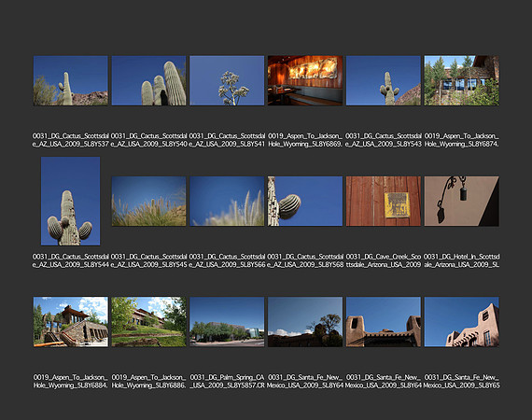The width and height of the screenshot is (532, 420).
Task: Open the tall portrait-orientation saguaro thumbnail
Action: coord(71,202)
